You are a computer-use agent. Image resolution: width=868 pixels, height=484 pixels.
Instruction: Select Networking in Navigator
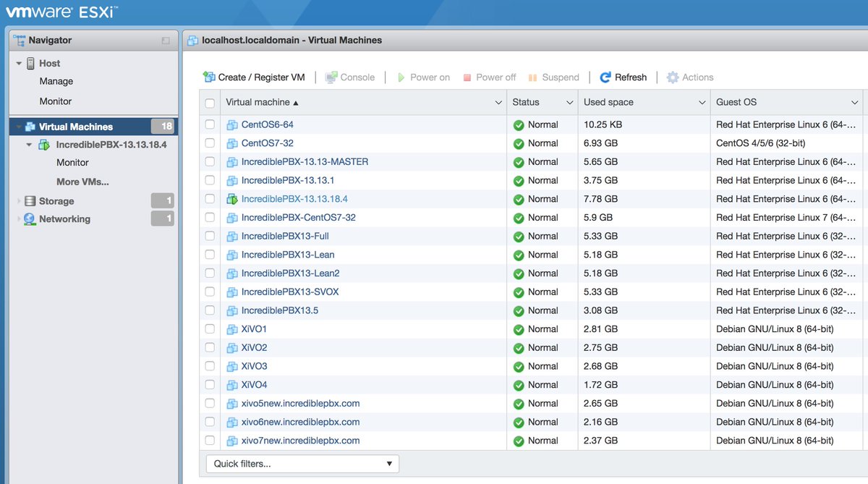tap(64, 219)
